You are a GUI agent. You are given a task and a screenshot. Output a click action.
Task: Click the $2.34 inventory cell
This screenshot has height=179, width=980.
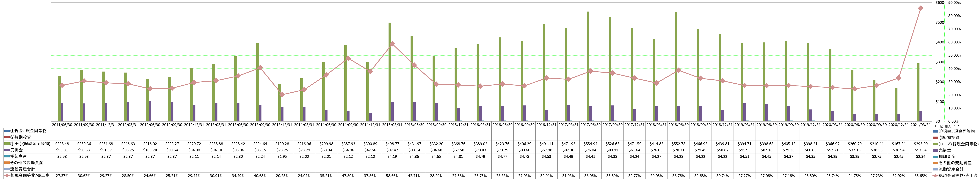click(921, 156)
